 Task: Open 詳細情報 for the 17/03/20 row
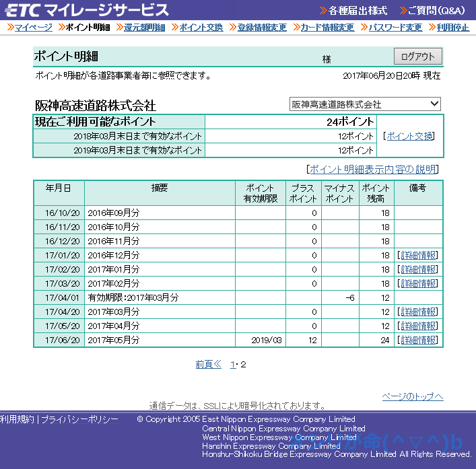click(x=418, y=284)
